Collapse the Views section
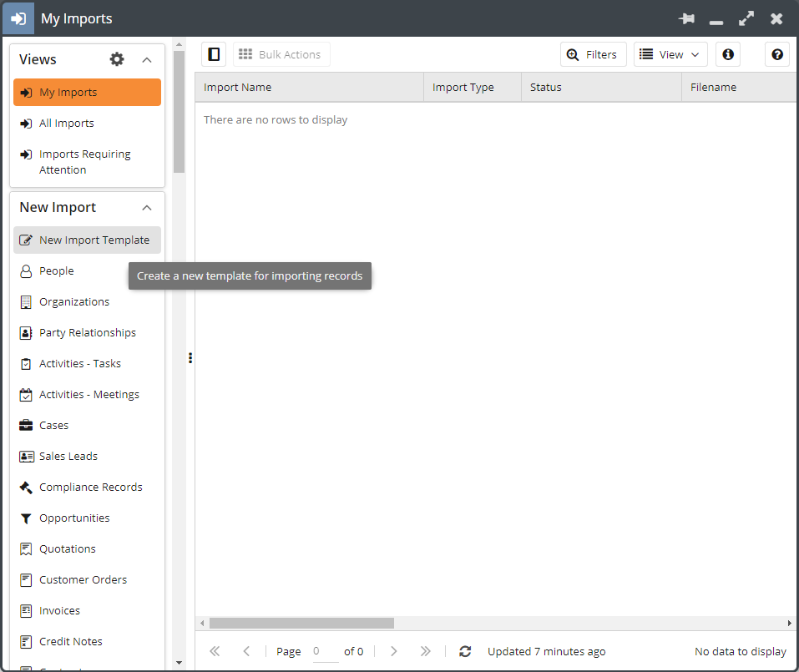 (x=147, y=59)
